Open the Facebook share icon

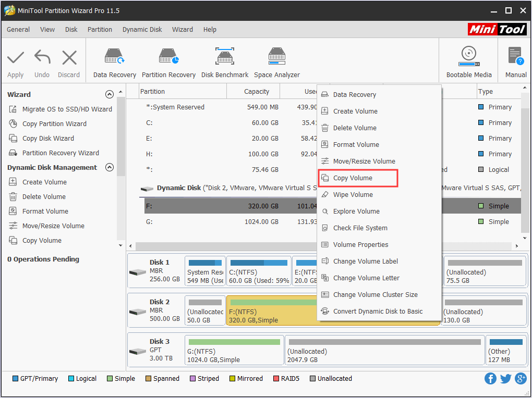coord(490,378)
